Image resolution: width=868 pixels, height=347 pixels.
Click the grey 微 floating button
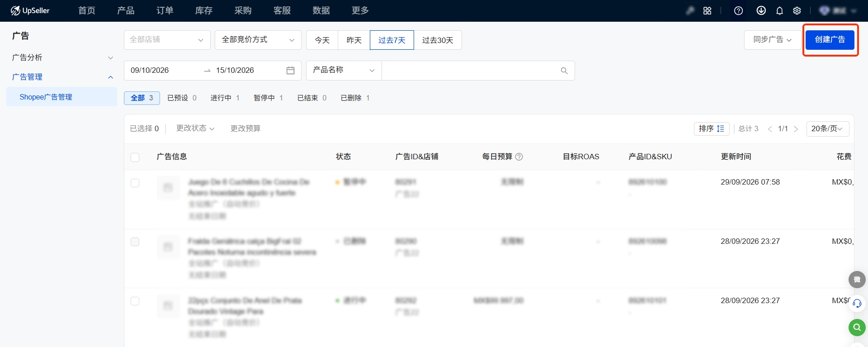pyautogui.click(x=857, y=280)
